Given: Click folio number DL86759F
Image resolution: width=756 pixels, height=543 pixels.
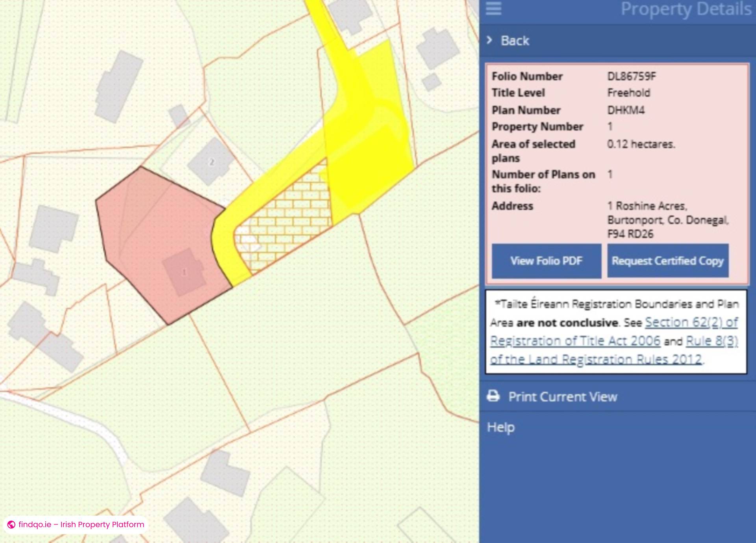Looking at the screenshot, I should (x=632, y=76).
